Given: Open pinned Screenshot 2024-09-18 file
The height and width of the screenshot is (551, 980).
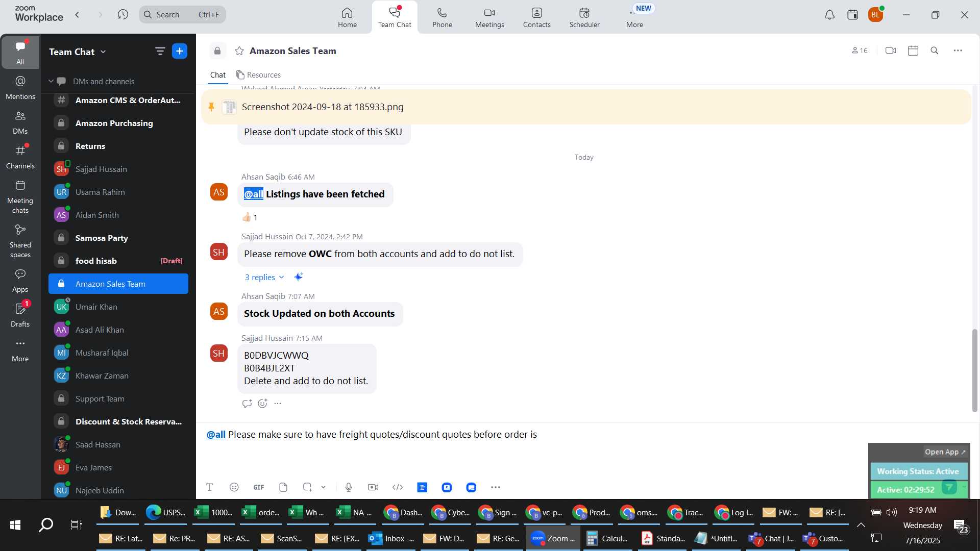Looking at the screenshot, I should pyautogui.click(x=323, y=107).
